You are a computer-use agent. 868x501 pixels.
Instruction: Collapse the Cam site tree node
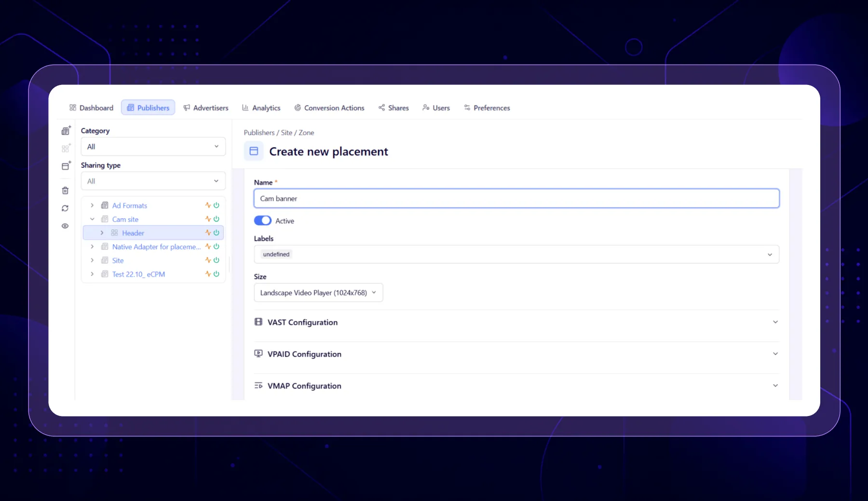(x=92, y=219)
